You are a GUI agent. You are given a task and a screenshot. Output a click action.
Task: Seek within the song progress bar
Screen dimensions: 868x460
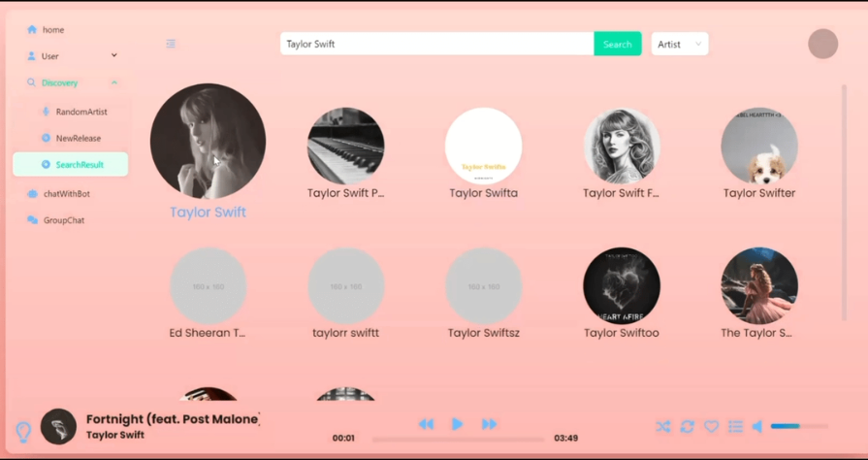[x=459, y=440]
